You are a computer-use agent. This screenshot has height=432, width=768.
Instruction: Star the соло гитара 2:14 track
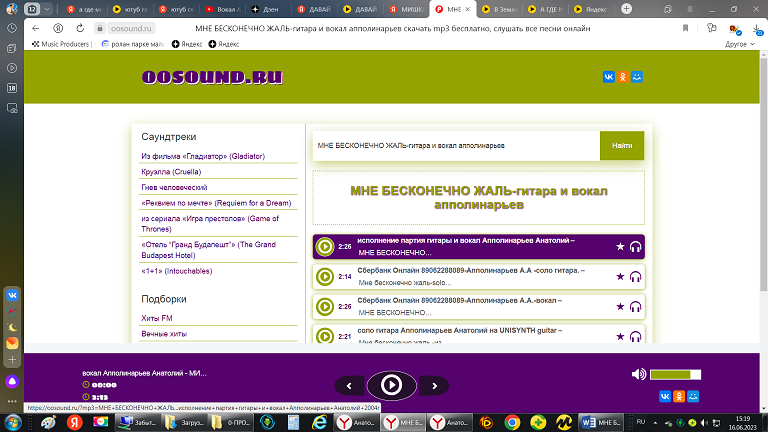tap(620, 276)
